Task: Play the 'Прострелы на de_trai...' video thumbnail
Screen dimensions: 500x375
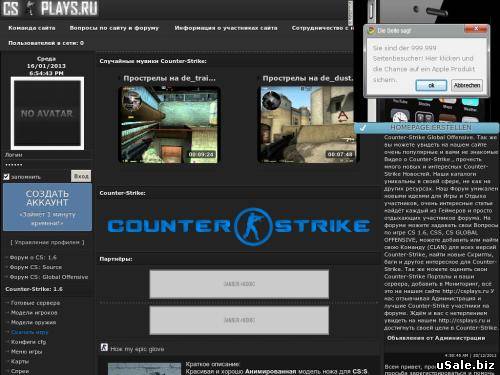Action: coord(169,125)
